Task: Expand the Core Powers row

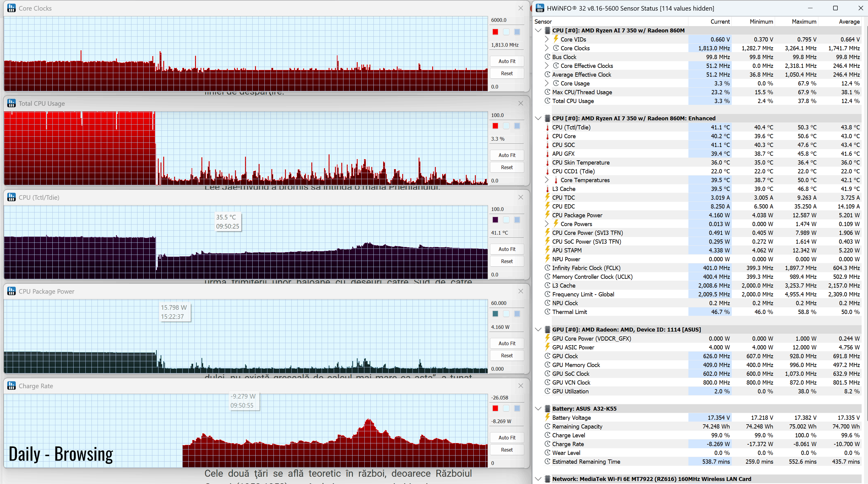Action: coord(547,224)
